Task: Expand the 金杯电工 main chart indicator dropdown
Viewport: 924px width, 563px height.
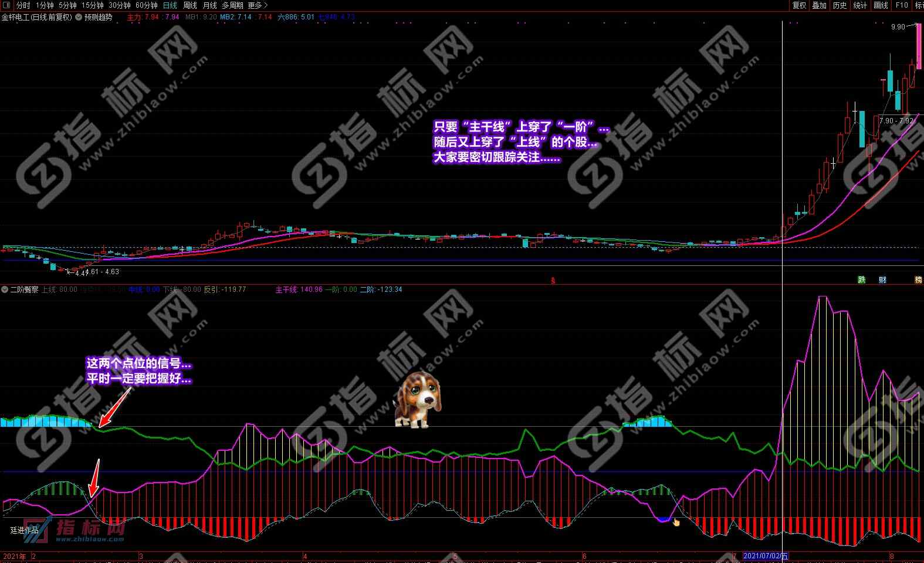Action: tap(78, 17)
